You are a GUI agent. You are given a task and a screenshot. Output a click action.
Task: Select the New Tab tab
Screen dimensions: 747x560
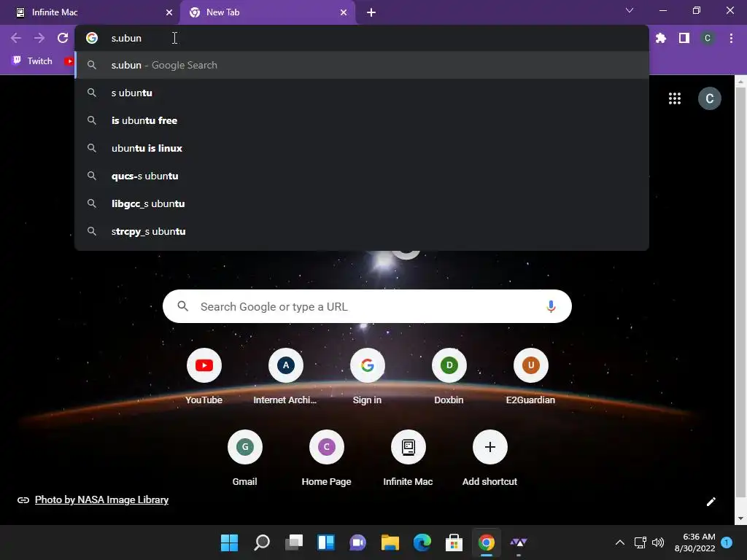[268, 12]
